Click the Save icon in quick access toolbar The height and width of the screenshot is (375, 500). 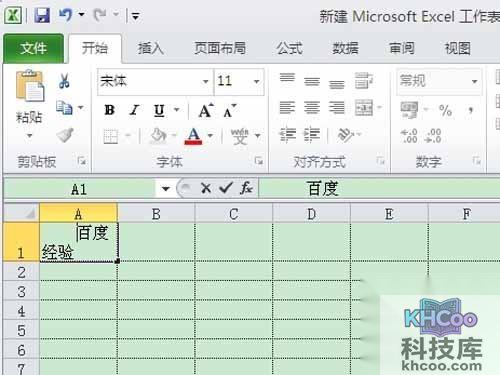pos(42,15)
